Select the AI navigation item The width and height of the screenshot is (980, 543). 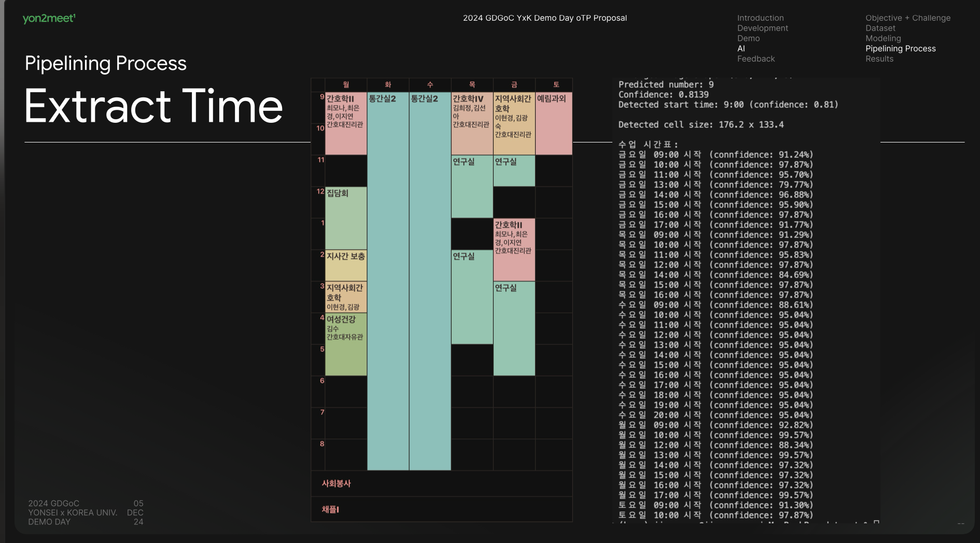click(x=741, y=49)
